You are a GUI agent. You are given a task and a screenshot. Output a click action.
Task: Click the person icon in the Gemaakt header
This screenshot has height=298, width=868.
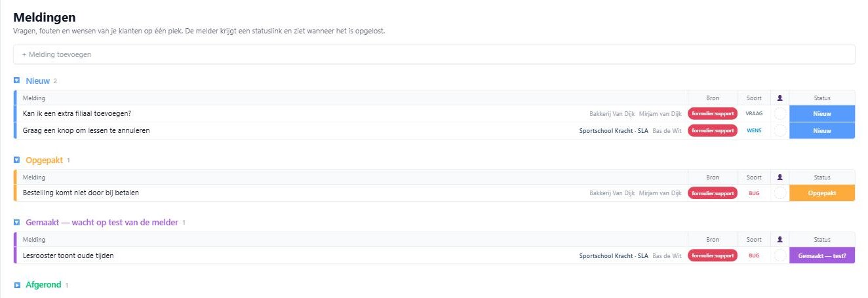coord(779,240)
